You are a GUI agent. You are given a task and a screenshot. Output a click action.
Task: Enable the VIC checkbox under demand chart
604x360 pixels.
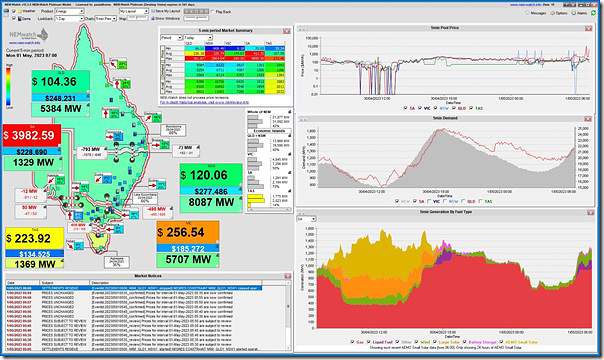pos(430,201)
